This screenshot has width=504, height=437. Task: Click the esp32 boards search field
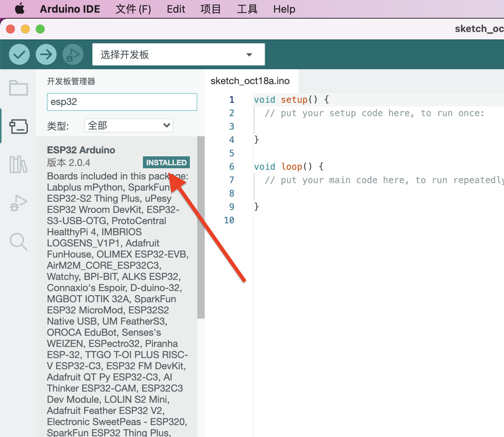click(x=122, y=102)
